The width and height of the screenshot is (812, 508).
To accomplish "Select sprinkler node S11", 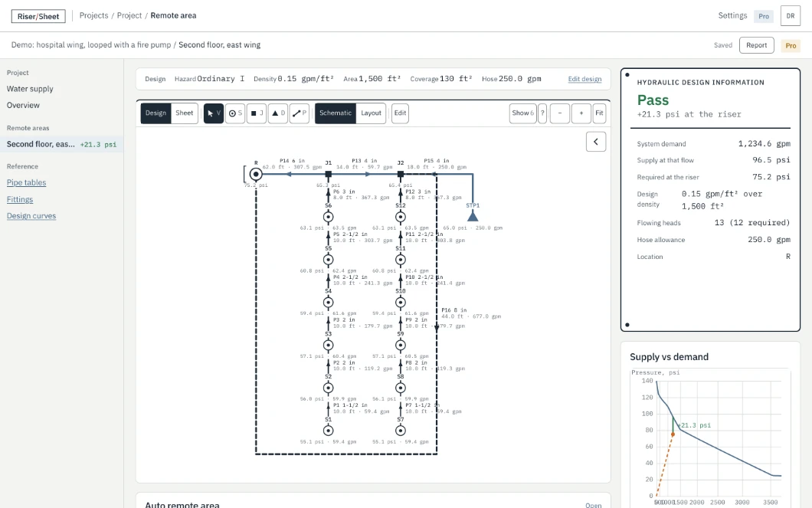I will click(x=401, y=260).
